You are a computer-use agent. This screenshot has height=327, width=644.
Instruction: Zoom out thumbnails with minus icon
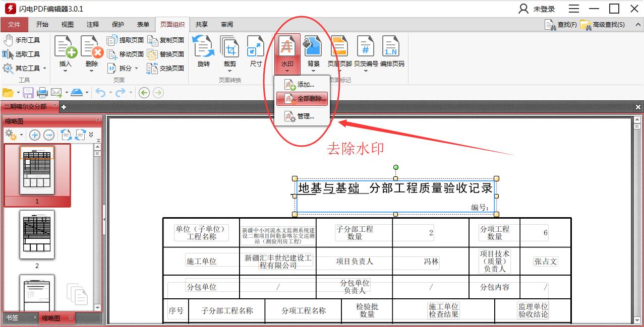pyautogui.click(x=49, y=135)
